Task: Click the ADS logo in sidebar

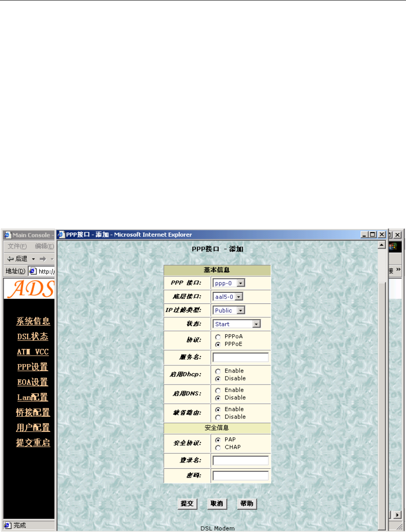Action: [30, 289]
